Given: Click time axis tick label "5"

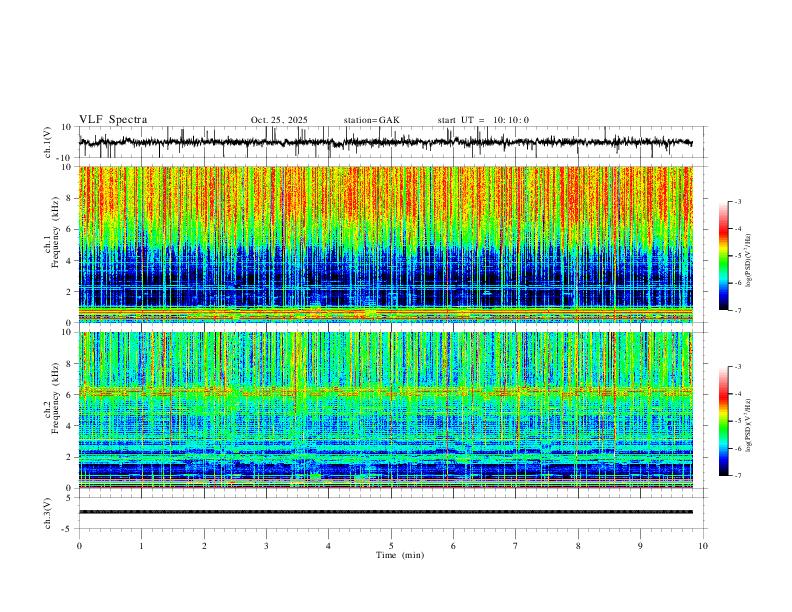Looking at the screenshot, I should coord(391,546).
